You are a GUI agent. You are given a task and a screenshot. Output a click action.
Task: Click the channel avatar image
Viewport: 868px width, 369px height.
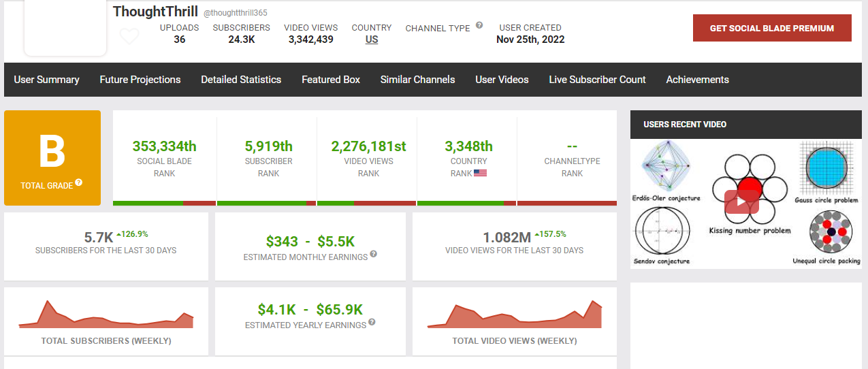(x=65, y=29)
